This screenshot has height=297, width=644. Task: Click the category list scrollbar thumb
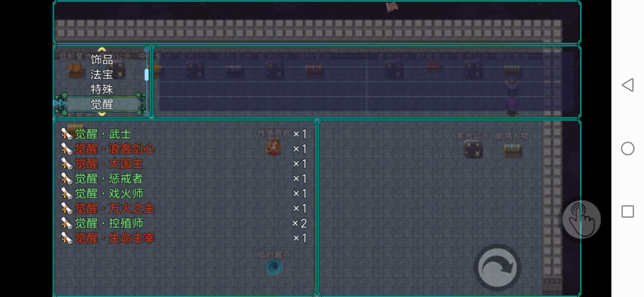click(146, 75)
